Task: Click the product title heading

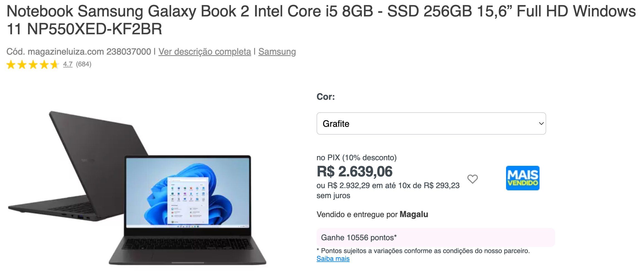Action: (x=321, y=20)
